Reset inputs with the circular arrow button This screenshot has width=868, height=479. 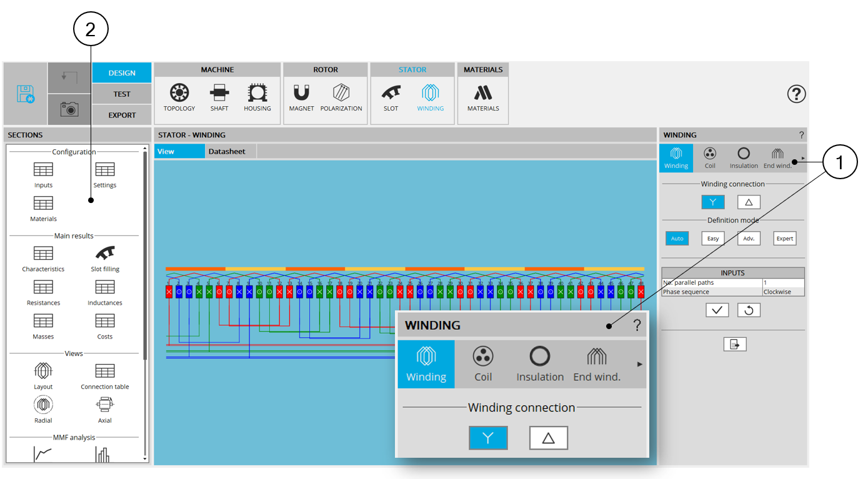coord(749,310)
